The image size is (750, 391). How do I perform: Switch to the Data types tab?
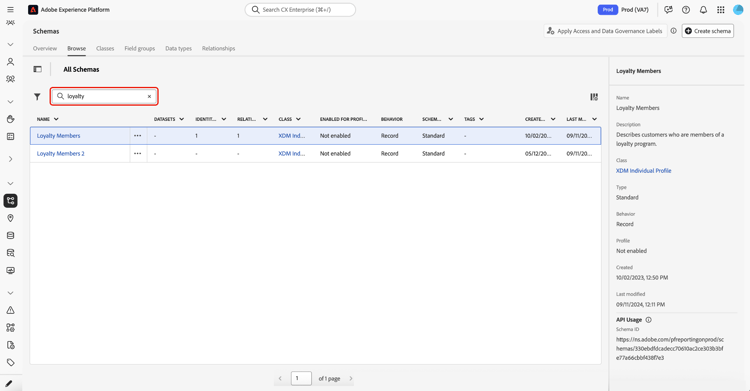coord(178,48)
